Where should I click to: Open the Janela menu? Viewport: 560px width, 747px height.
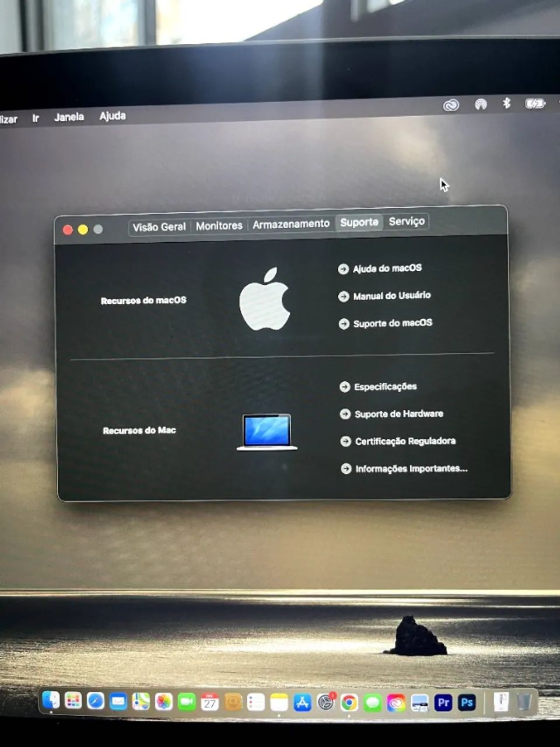[69, 117]
